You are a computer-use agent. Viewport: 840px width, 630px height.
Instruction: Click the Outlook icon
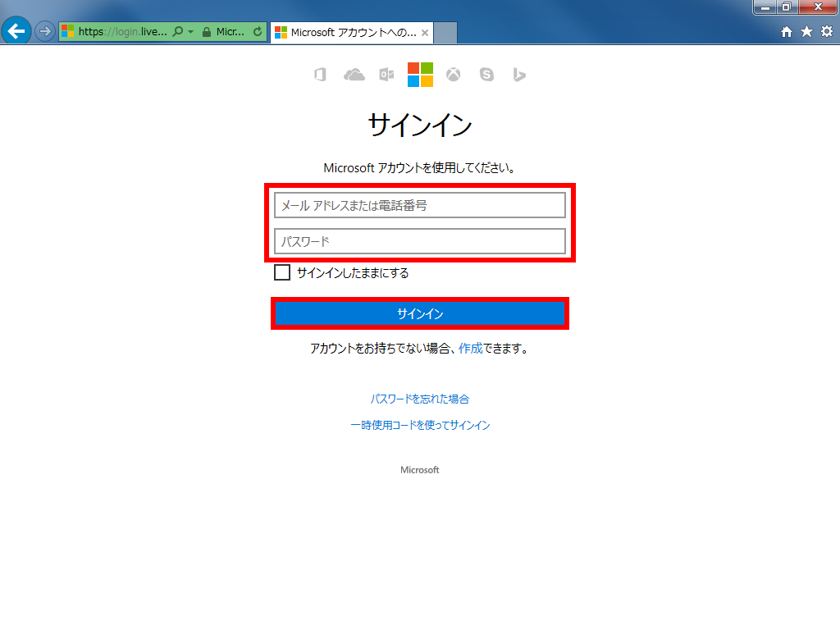(387, 75)
